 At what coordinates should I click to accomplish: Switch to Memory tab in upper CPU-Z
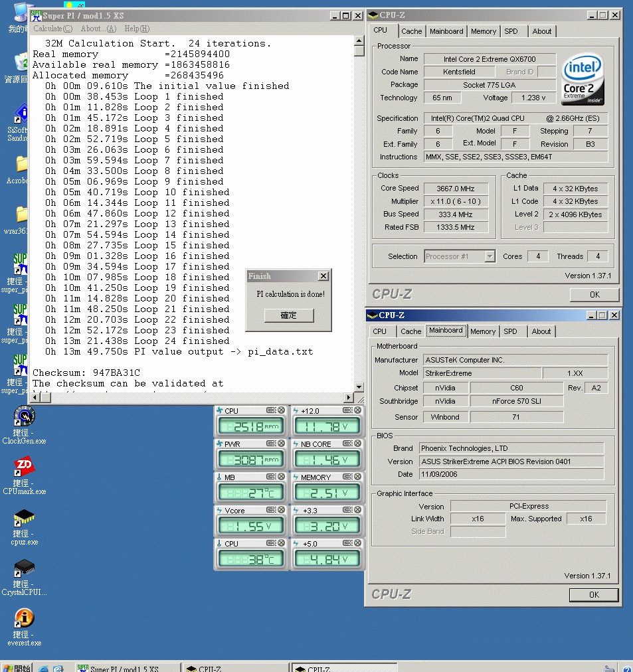tap(484, 31)
